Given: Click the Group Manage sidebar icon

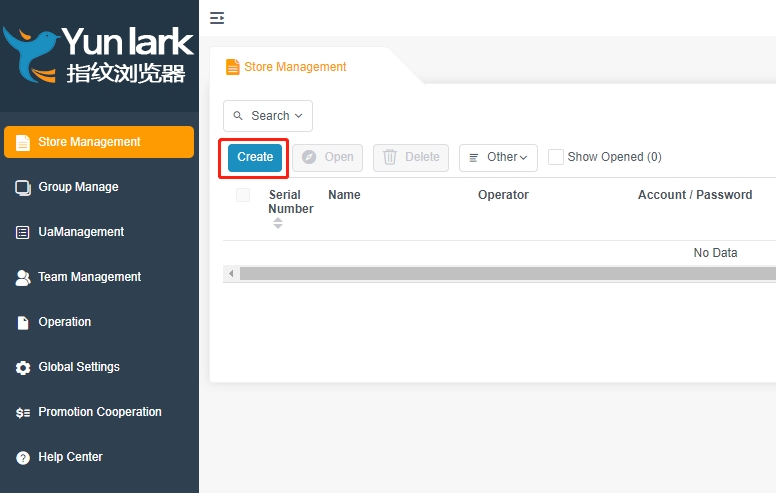Looking at the screenshot, I should [22, 187].
